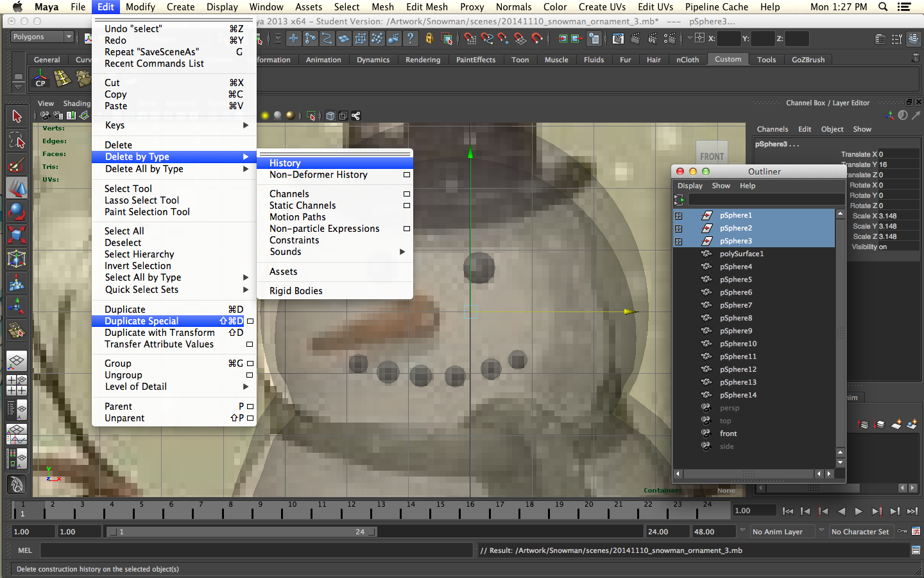The height and width of the screenshot is (578, 924).
Task: Open the Object menu in Channel Box
Action: [x=832, y=129]
